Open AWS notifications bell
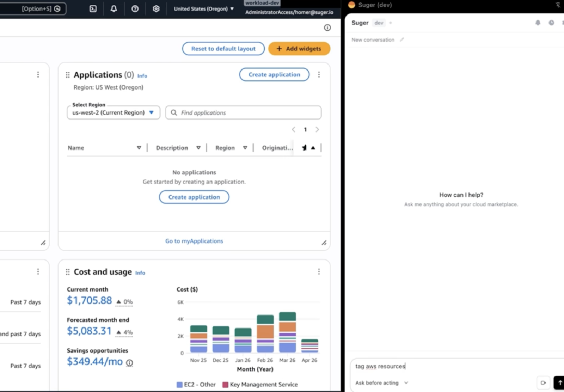Viewport: 564px width, 392px height. click(114, 9)
